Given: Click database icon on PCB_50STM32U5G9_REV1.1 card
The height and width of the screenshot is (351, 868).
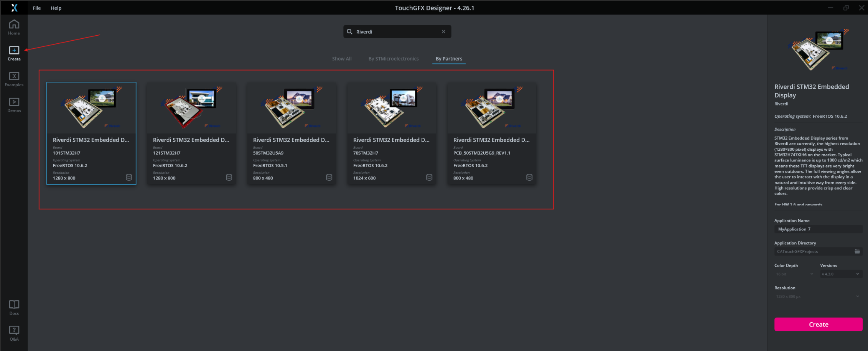Looking at the screenshot, I should [x=529, y=177].
